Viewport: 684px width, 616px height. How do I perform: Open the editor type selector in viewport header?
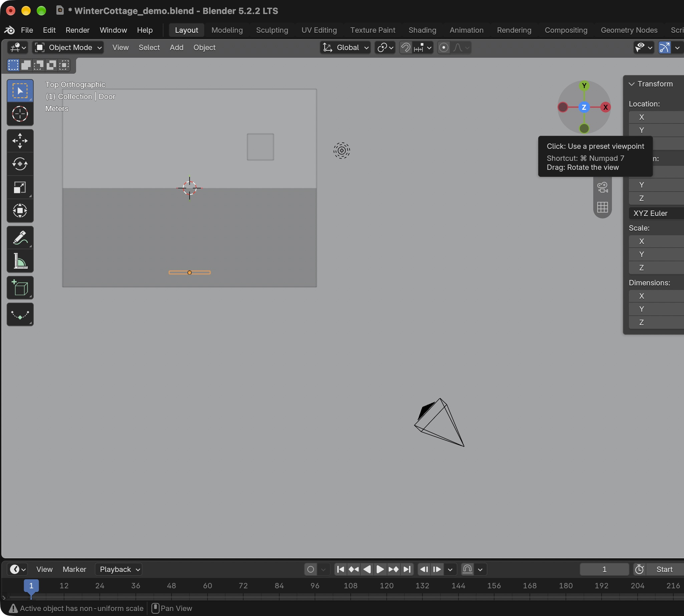point(18,48)
